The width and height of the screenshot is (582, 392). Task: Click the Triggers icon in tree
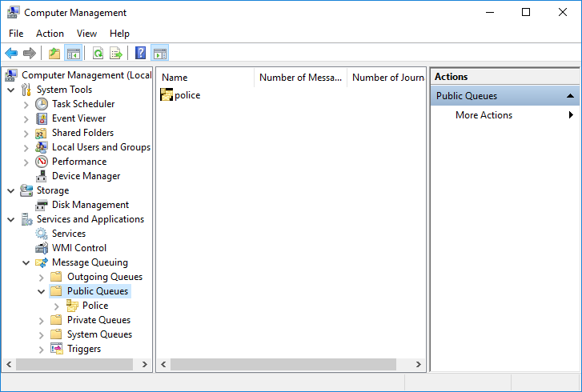(x=56, y=349)
